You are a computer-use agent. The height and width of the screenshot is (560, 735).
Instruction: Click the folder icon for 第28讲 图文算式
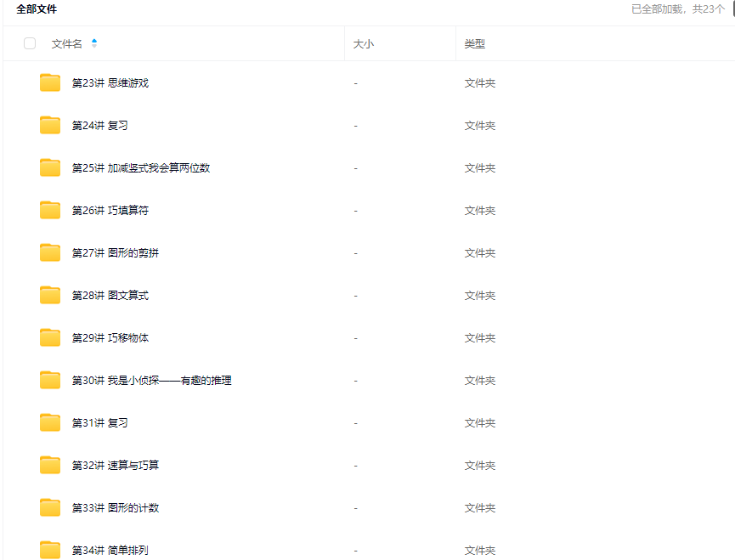tap(50, 295)
